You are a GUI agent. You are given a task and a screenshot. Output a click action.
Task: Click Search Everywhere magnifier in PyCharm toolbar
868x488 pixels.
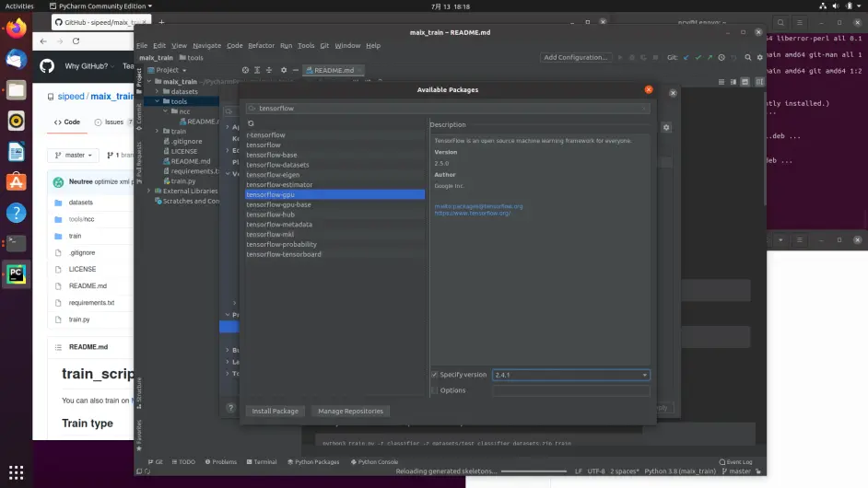click(x=748, y=57)
